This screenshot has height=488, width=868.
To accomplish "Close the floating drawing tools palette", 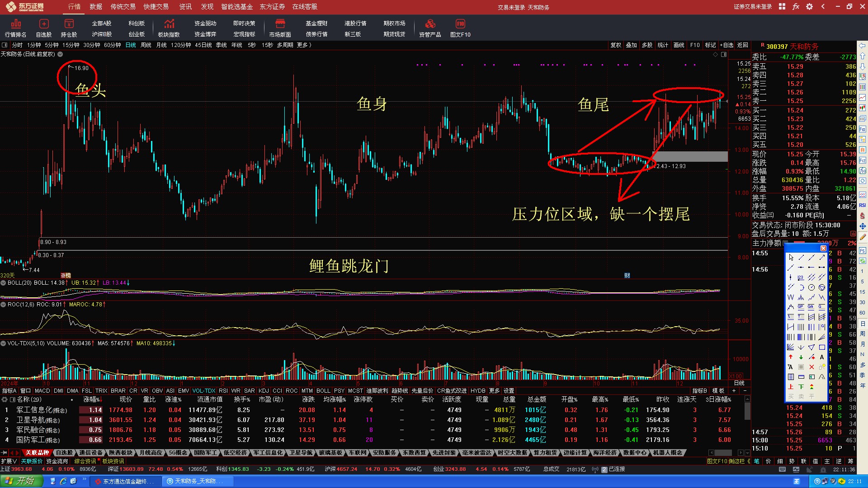I will tap(823, 248).
